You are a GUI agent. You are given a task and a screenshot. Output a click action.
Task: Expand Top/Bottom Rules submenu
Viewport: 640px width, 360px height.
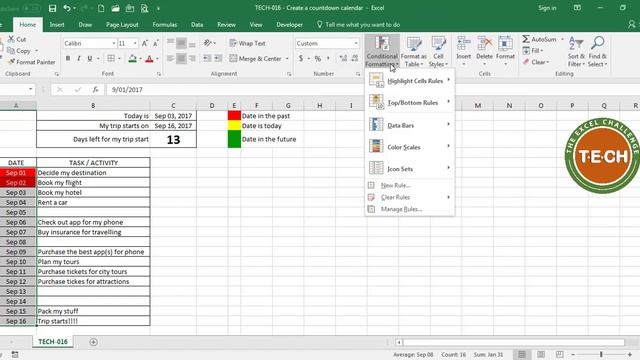(409, 102)
